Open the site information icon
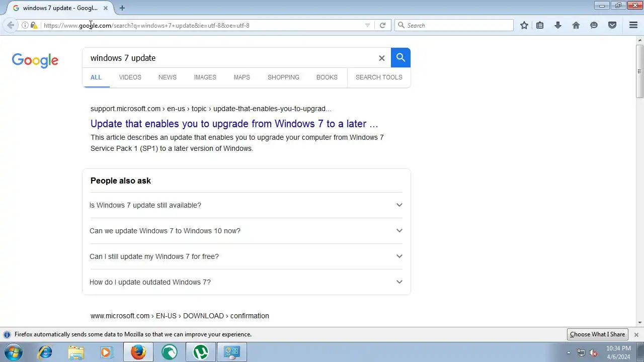Image resolution: width=644 pixels, height=362 pixels. tap(25, 25)
